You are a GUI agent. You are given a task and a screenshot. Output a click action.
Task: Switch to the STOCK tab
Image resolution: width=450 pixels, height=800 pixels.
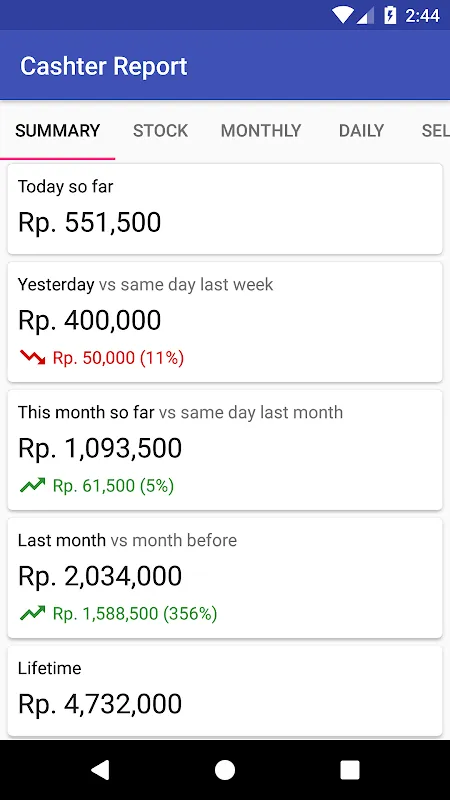160,131
